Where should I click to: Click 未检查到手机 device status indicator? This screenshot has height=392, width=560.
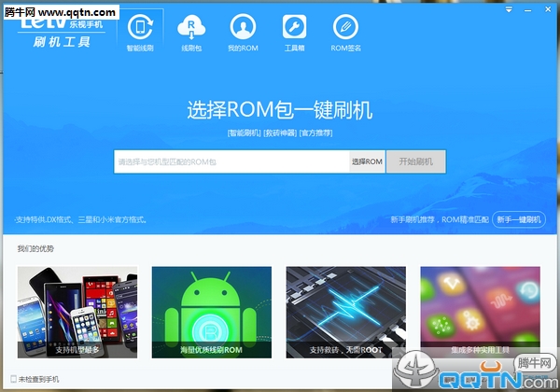coord(37,379)
